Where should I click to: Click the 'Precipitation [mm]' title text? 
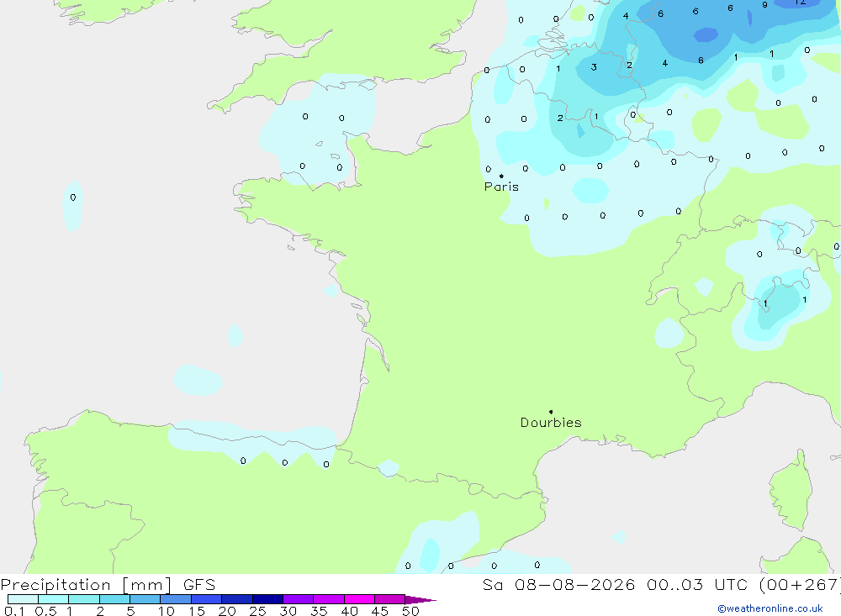point(86,585)
